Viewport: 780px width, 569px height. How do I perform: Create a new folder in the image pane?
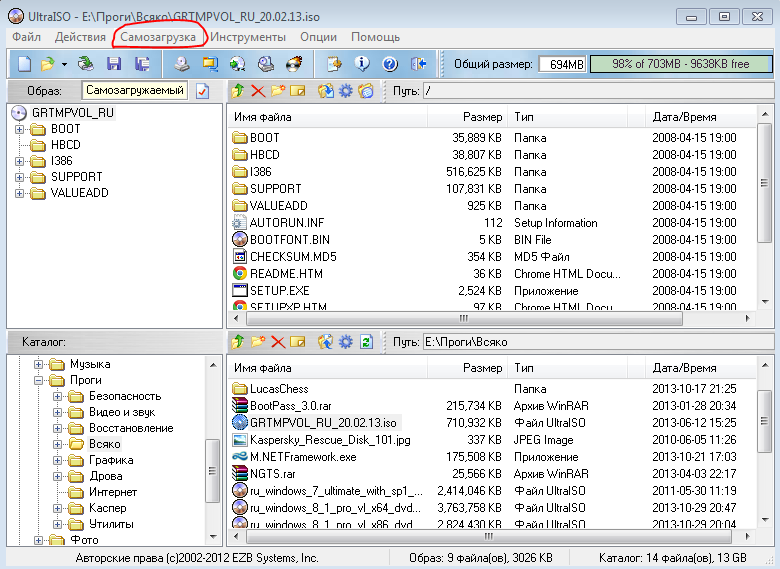coord(278,91)
